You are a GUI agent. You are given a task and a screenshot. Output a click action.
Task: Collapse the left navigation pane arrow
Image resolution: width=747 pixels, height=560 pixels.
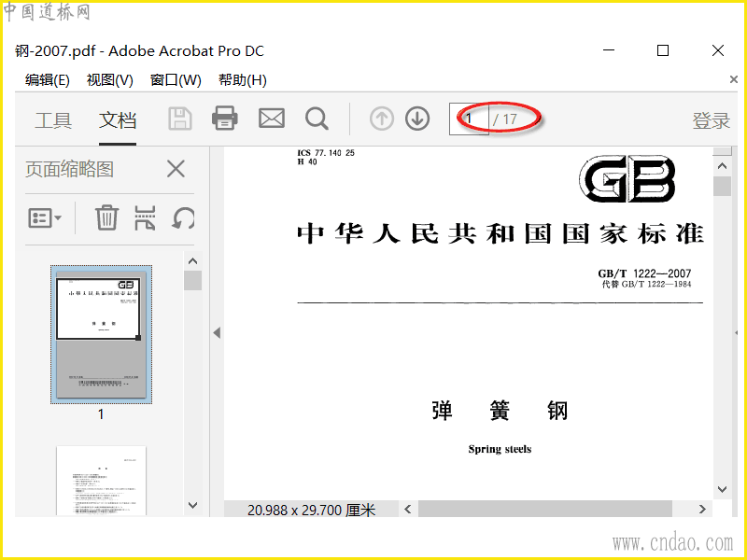pyautogui.click(x=217, y=332)
